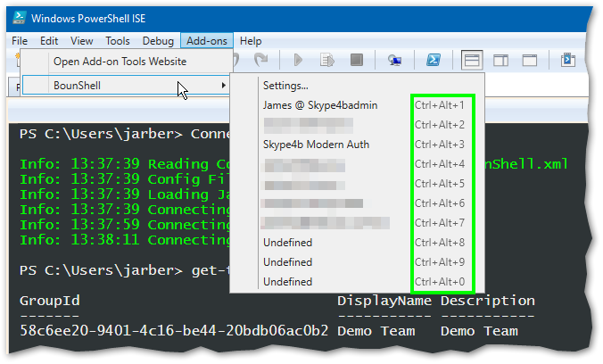The width and height of the screenshot is (603, 364).
Task: Click the DisplayName column header
Action: pos(384,301)
